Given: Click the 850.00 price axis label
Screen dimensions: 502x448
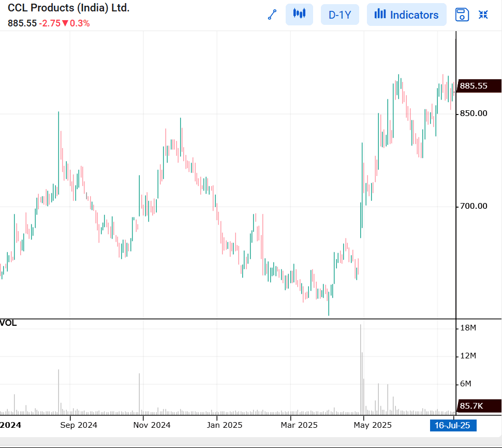Looking at the screenshot, I should click(474, 113).
